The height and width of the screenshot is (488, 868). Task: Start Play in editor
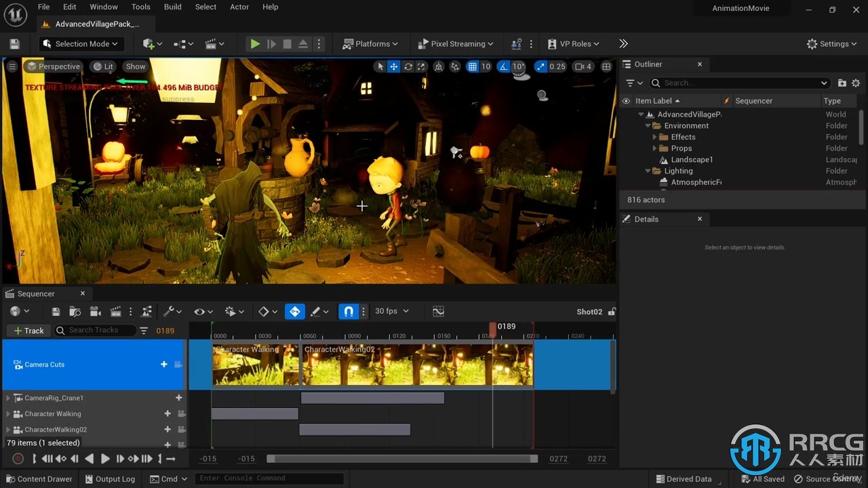pos(255,44)
